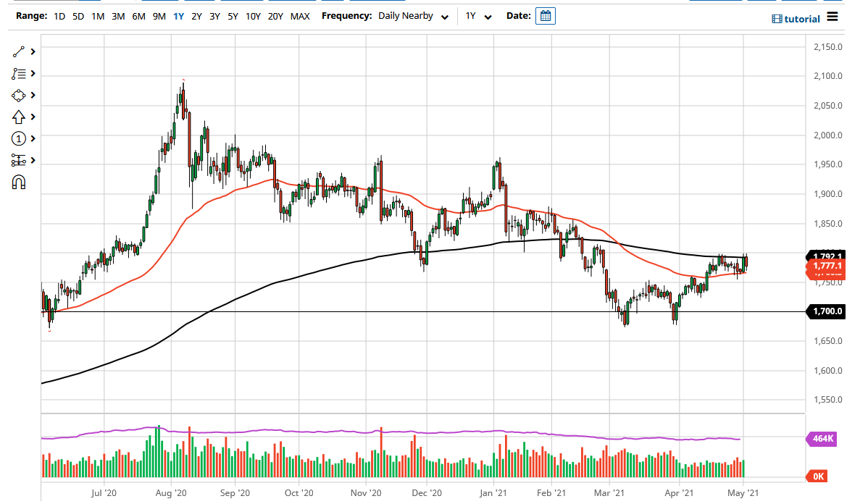This screenshot has width=847, height=504.
Task: Select the active 1Y range
Action: pyautogui.click(x=179, y=16)
